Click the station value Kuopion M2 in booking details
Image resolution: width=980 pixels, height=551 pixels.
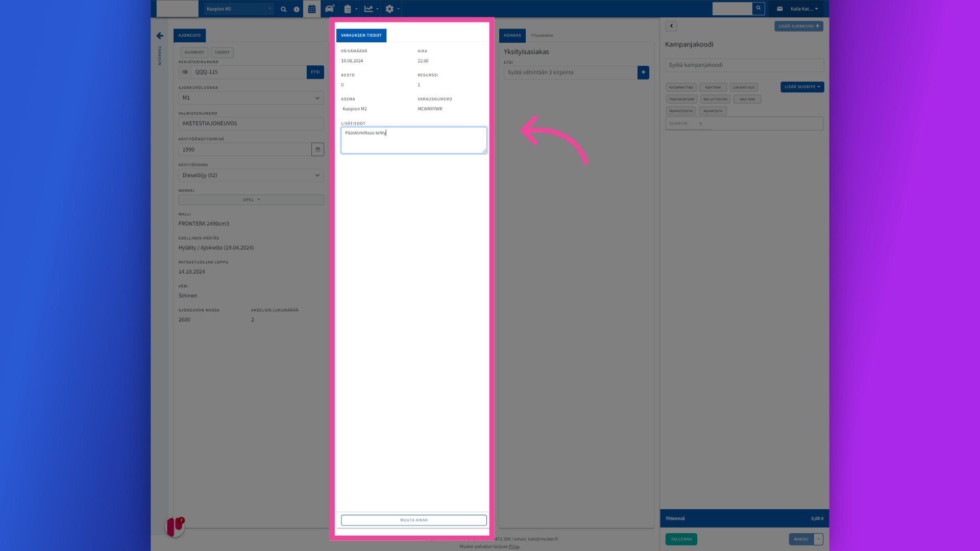tap(355, 109)
